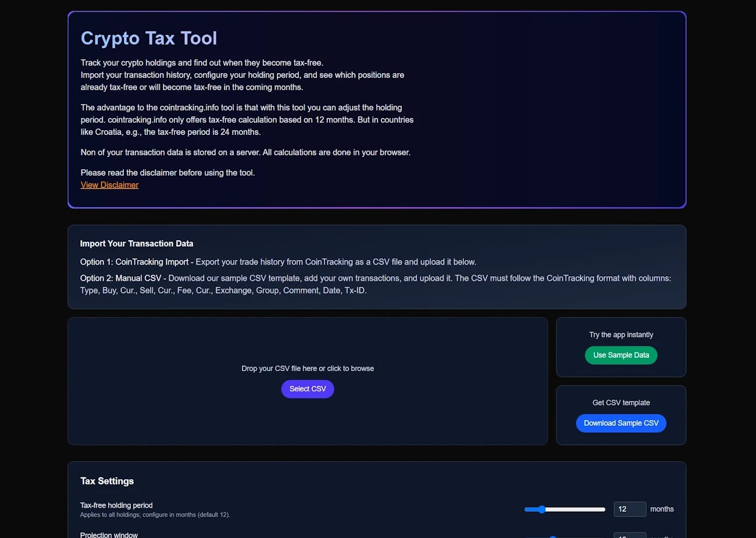Open the View Disclaimer link
Screen dimensions: 756x538
[x=109, y=185]
